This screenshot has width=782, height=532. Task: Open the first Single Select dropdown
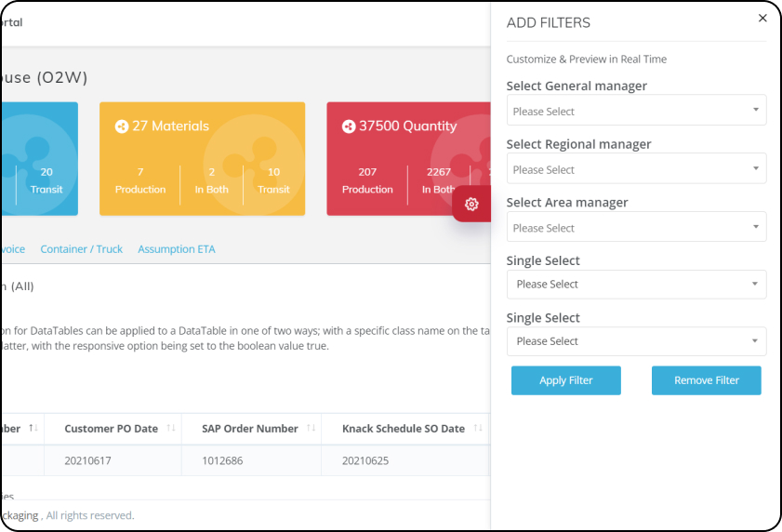(636, 285)
